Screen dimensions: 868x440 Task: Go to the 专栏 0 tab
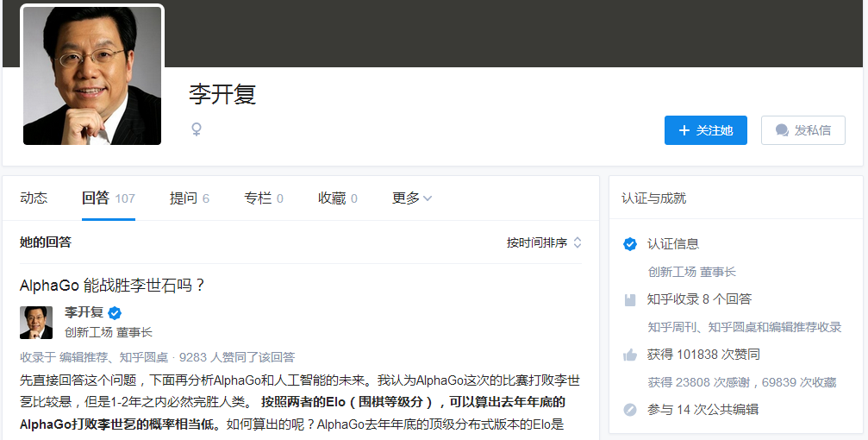tap(264, 198)
